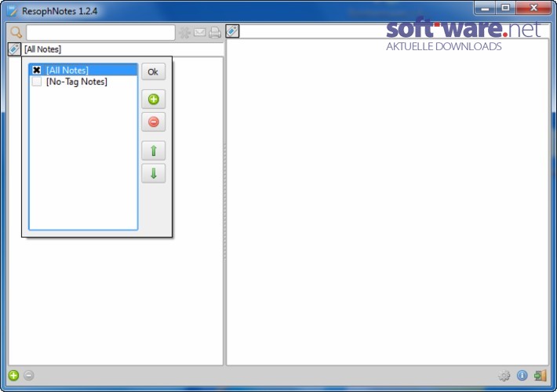This screenshot has width=557, height=392.
Task: Close the ResophNotes window
Action: click(x=533, y=8)
